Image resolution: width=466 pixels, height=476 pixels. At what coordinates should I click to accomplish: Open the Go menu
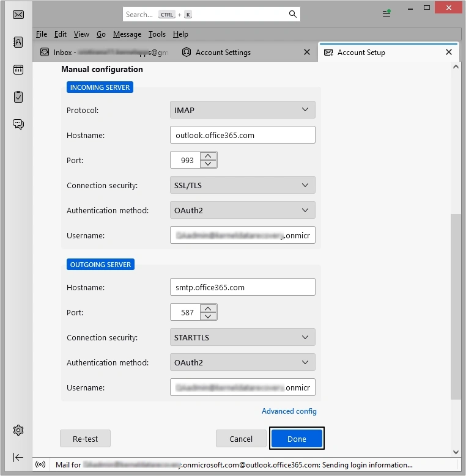point(101,34)
